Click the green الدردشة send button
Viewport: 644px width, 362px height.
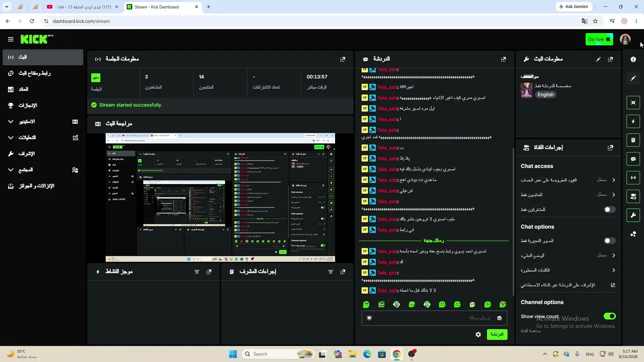click(x=497, y=334)
